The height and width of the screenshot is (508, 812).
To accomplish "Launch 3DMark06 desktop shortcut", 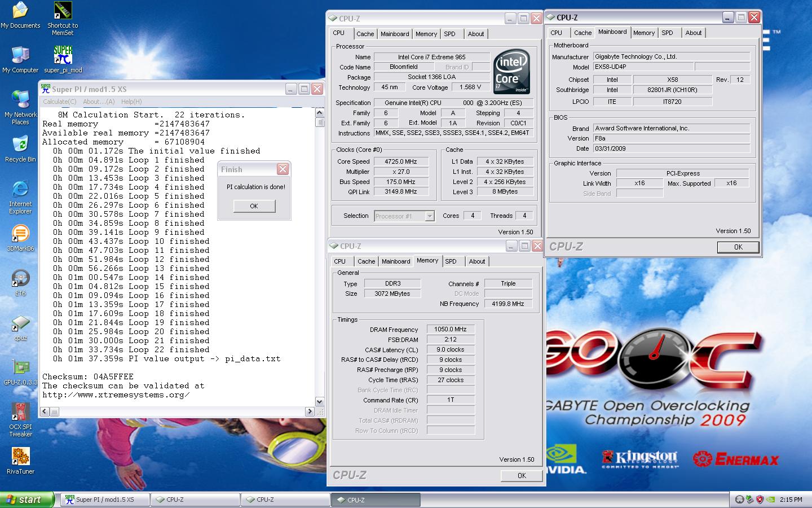I will point(20,238).
